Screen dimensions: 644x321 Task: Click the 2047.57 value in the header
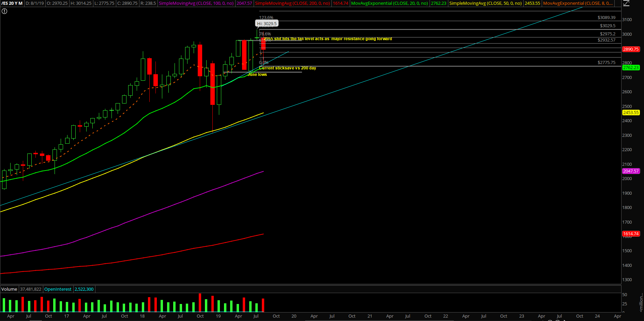(x=244, y=3)
